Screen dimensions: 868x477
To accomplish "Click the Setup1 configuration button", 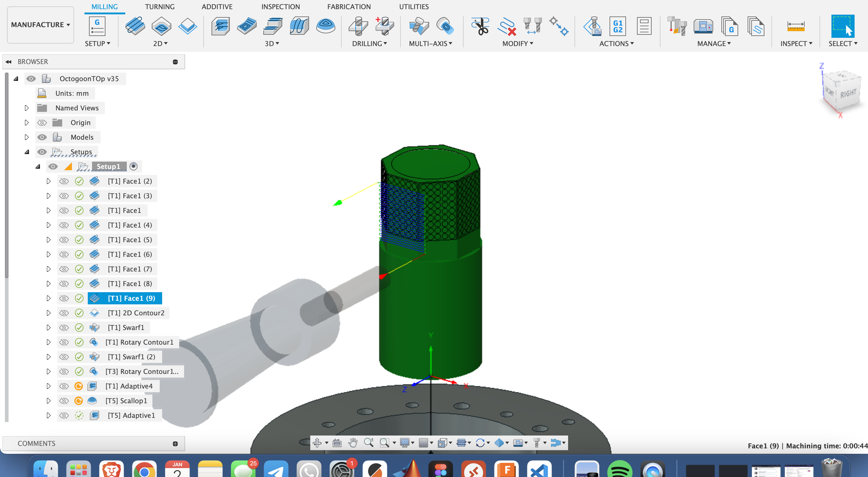I will pyautogui.click(x=133, y=166).
